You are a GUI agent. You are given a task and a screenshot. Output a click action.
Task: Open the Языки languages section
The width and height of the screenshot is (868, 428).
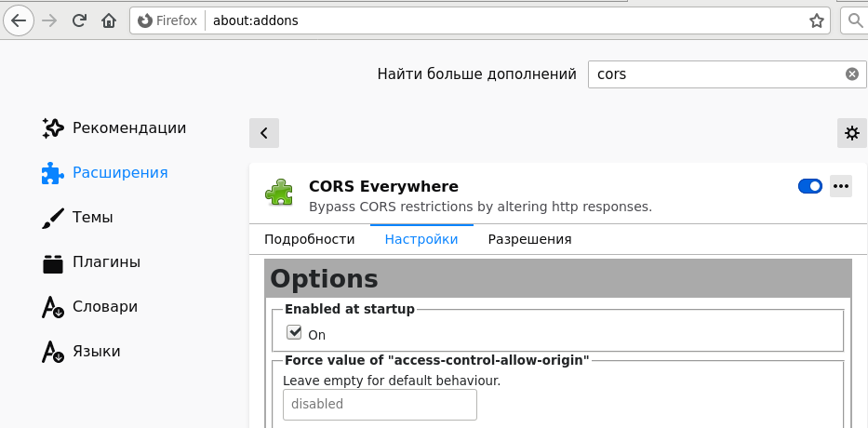81,352
